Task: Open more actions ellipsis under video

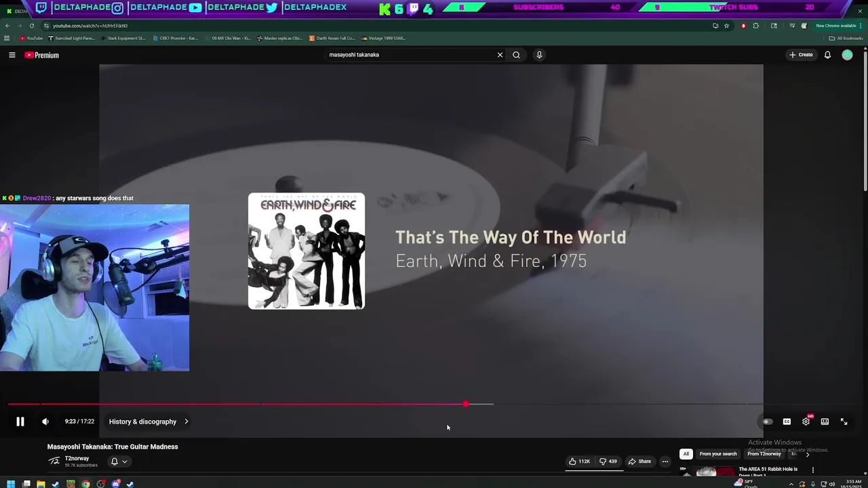Action: pos(665,462)
